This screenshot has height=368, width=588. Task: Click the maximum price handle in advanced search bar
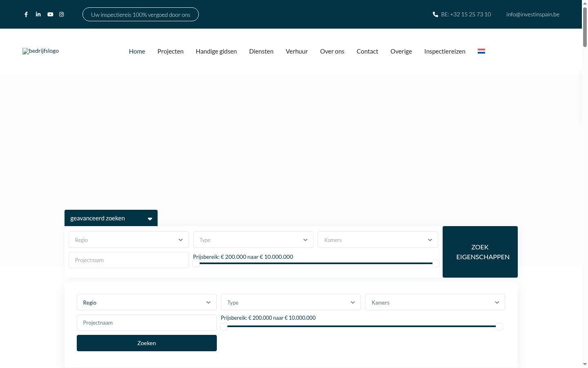pyautogui.click(x=436, y=263)
